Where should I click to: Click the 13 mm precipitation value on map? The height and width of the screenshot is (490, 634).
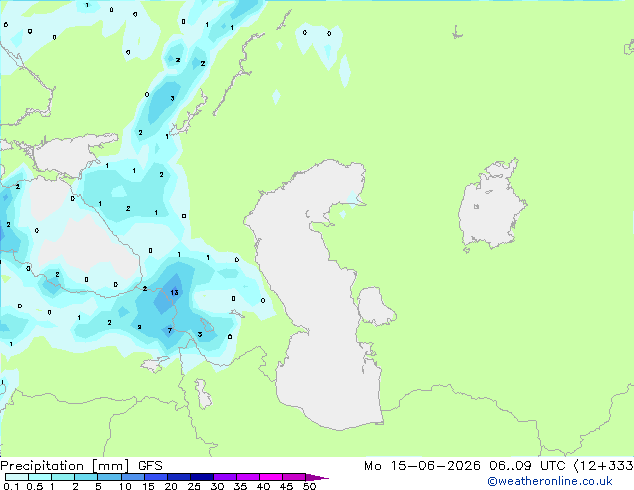tap(174, 292)
